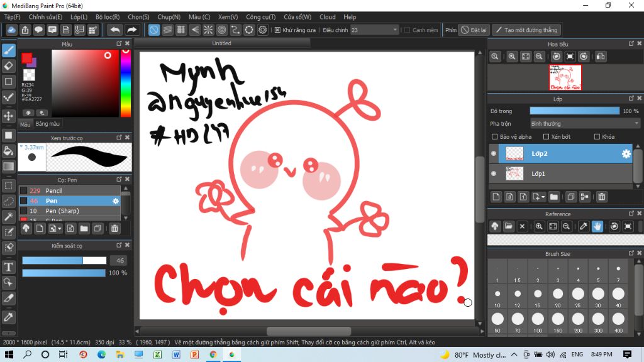Open Lớp(L) menu
644x362 pixels.
(79, 17)
